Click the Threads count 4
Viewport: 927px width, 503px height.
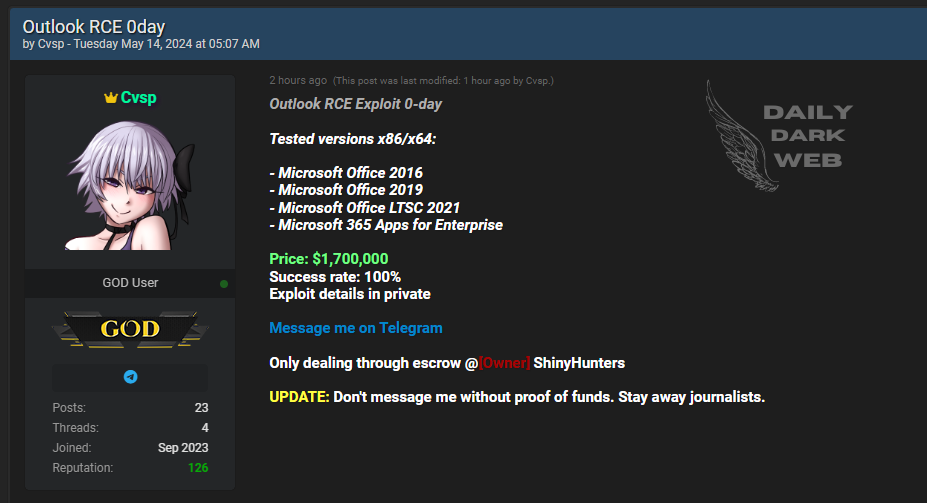click(x=205, y=428)
